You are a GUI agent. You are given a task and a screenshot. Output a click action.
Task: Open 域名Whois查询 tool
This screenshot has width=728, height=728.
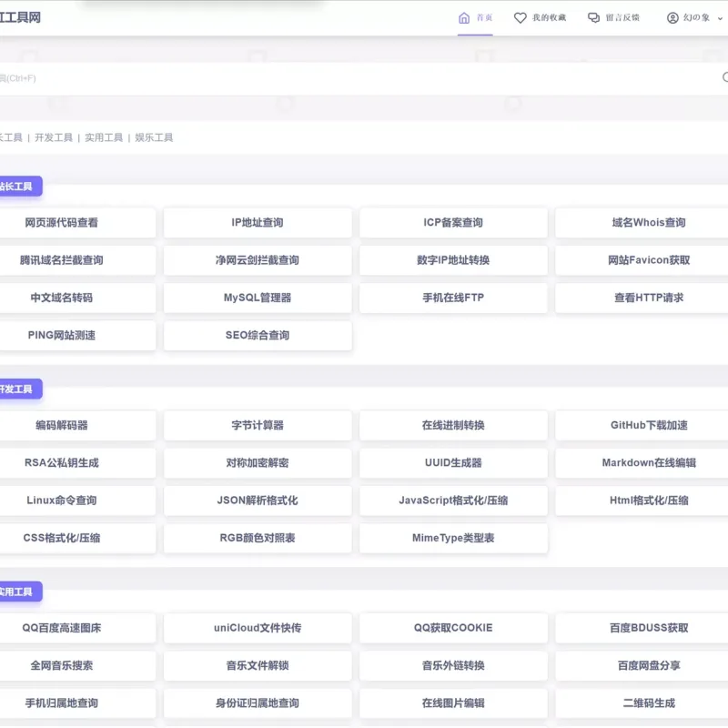pos(649,222)
